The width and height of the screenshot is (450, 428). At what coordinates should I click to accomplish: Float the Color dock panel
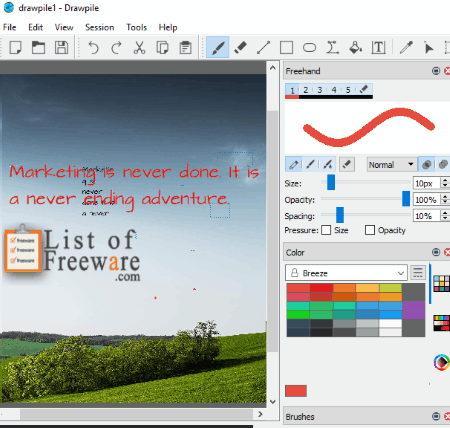tap(436, 252)
